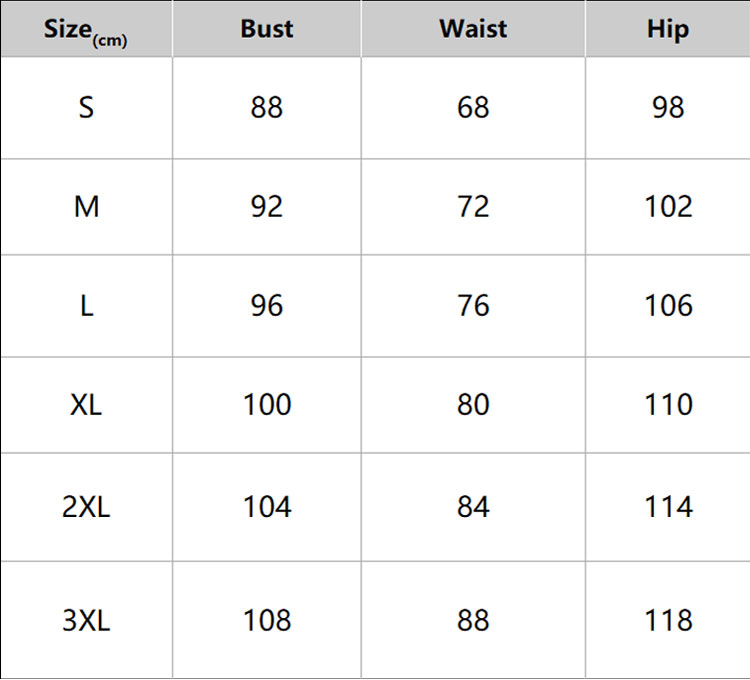Select the hip value 106

(x=668, y=305)
